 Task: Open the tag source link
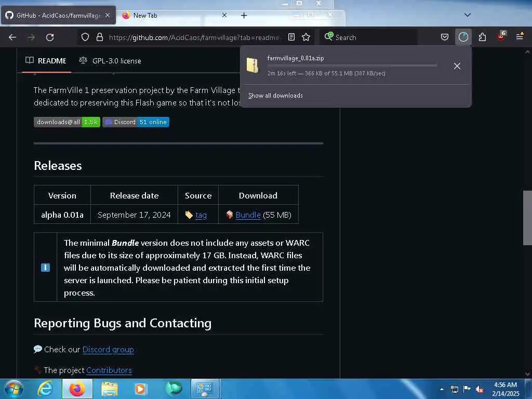coord(201,215)
